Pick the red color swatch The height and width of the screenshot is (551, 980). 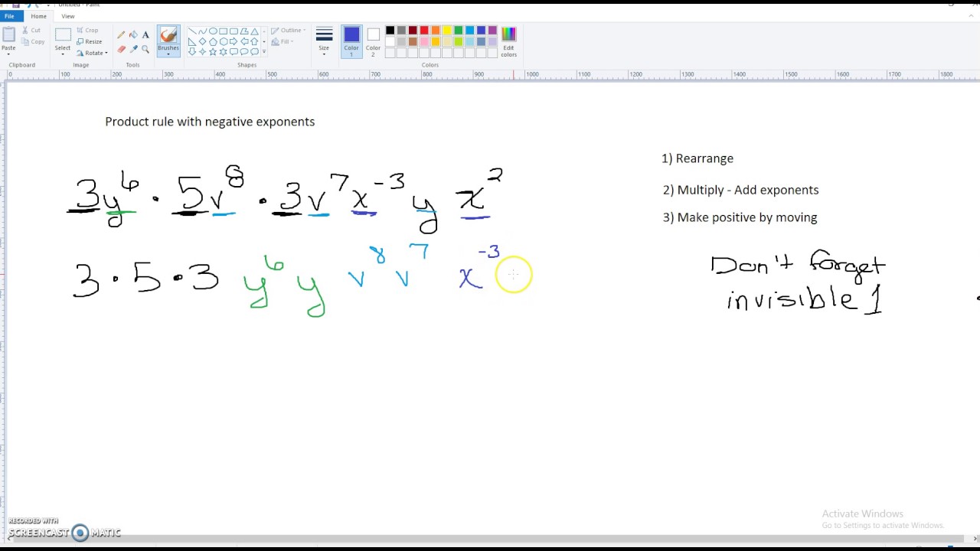tap(424, 31)
